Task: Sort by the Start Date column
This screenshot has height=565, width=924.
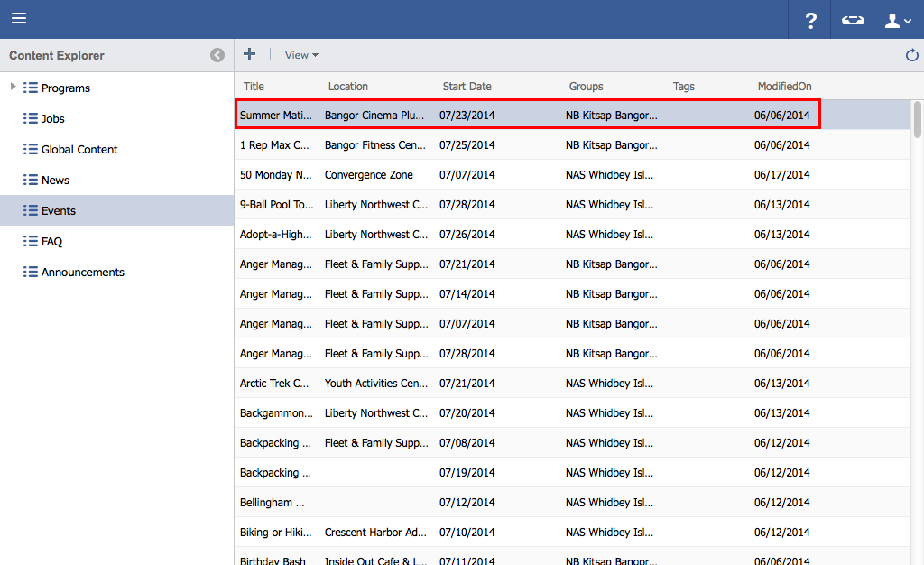Action: (467, 87)
